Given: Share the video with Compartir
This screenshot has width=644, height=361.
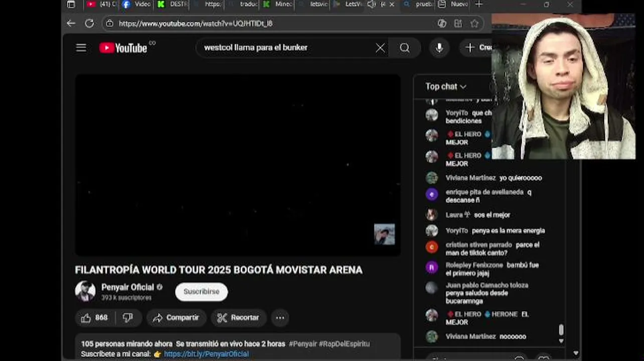Looking at the screenshot, I should coord(176,317).
